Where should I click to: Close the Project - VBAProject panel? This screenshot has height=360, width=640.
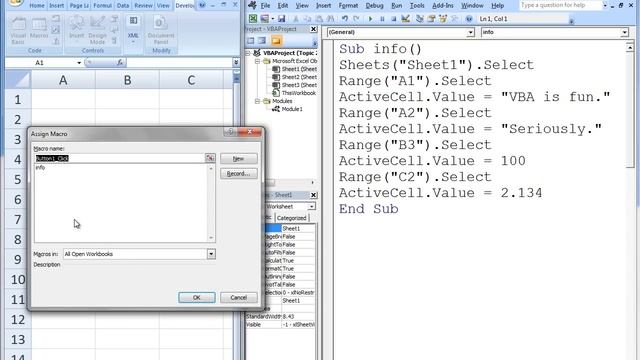click(313, 29)
